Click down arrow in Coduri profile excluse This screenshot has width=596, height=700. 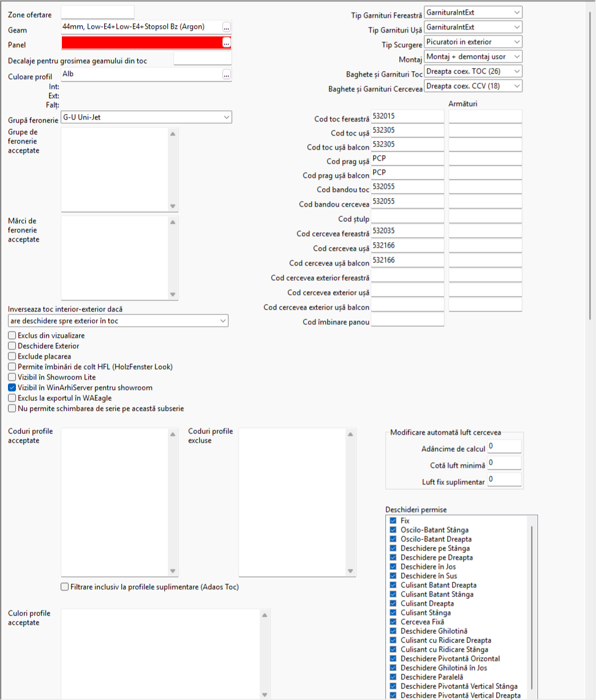(x=350, y=571)
